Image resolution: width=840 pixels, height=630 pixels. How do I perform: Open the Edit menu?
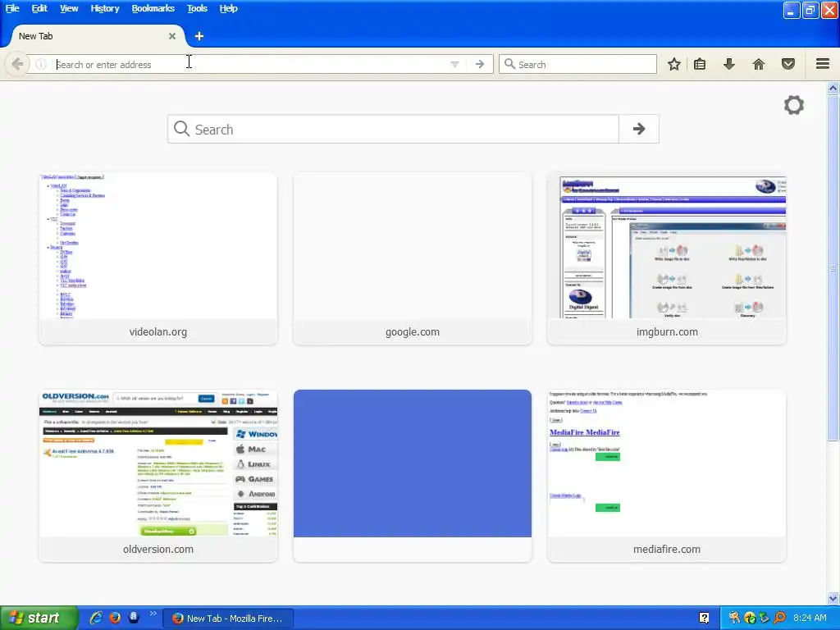coord(39,8)
